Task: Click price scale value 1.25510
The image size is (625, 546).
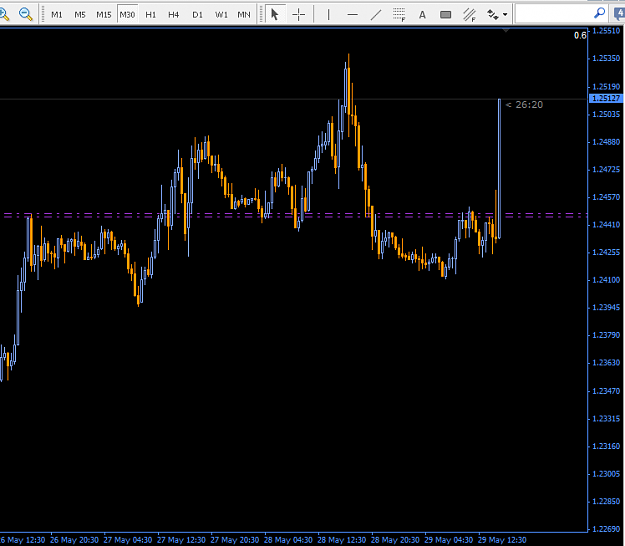Action: click(606, 31)
